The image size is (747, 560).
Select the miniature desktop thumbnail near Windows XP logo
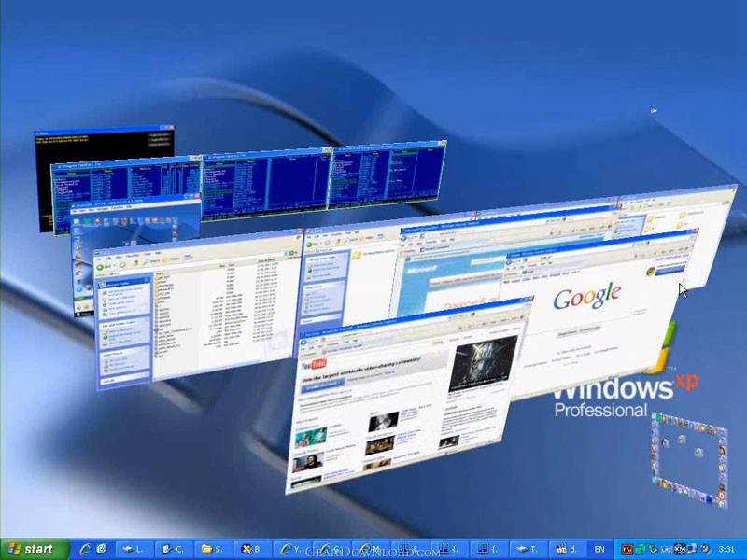click(x=690, y=459)
